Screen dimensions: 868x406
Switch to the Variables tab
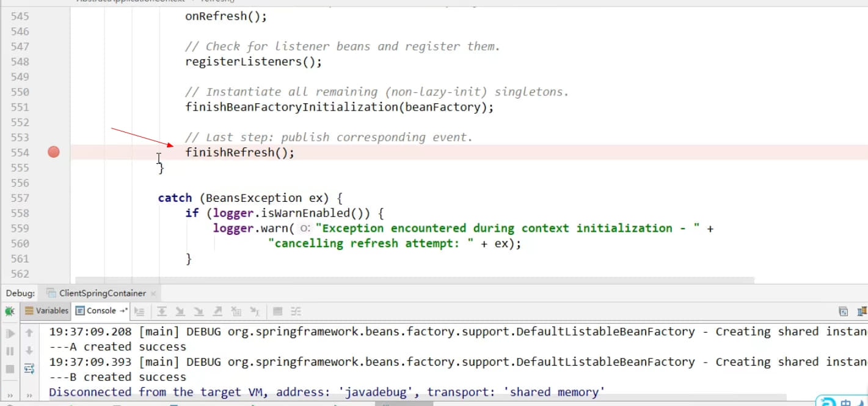click(x=46, y=311)
